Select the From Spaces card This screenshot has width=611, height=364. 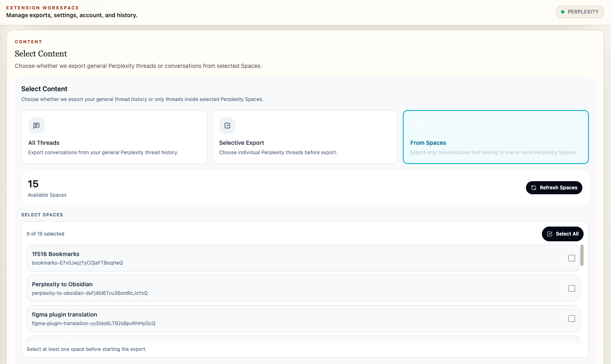[496, 137]
